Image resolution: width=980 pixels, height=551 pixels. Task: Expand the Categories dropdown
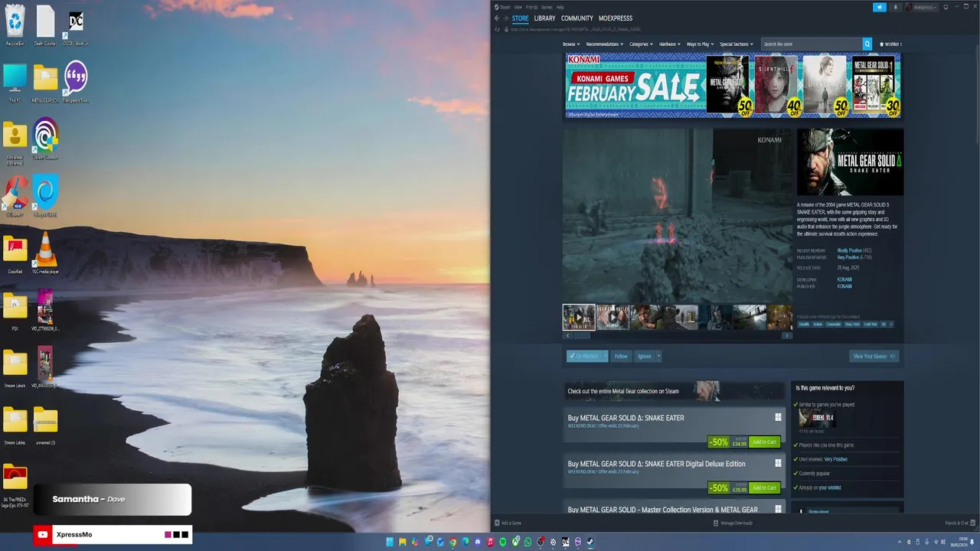pos(641,44)
